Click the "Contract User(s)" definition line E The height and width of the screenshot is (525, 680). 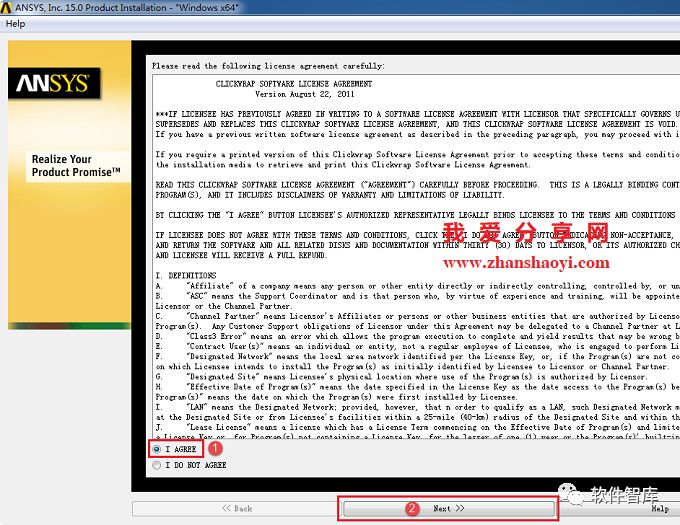pyautogui.click(x=418, y=346)
